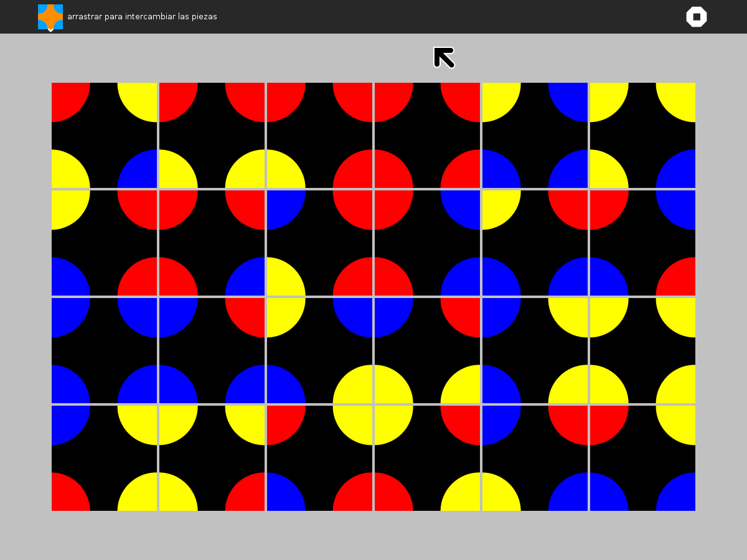
Task: Click the puzzle piece in row 2, column 5
Action: (x=535, y=243)
